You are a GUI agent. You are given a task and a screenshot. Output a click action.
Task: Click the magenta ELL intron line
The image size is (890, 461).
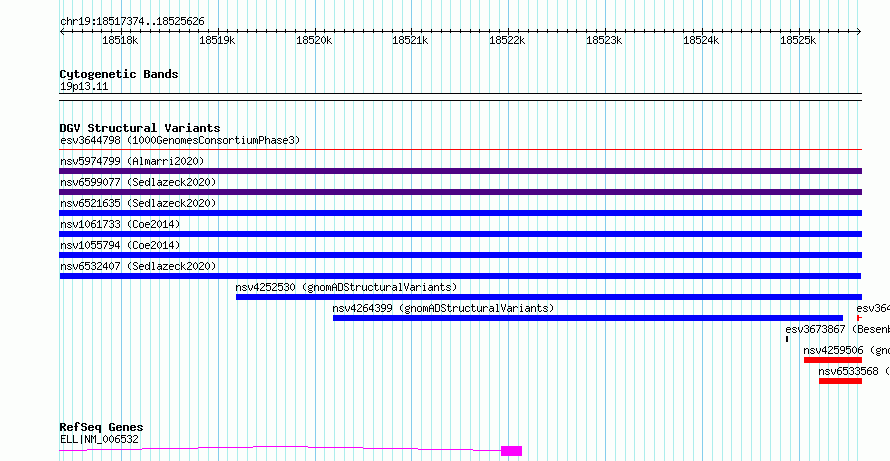pyautogui.click(x=280, y=449)
